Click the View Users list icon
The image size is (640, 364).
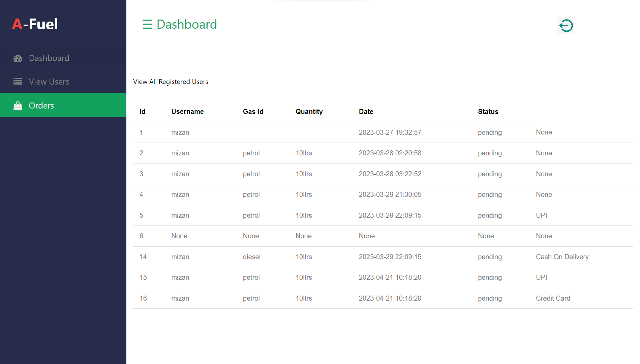click(x=18, y=82)
